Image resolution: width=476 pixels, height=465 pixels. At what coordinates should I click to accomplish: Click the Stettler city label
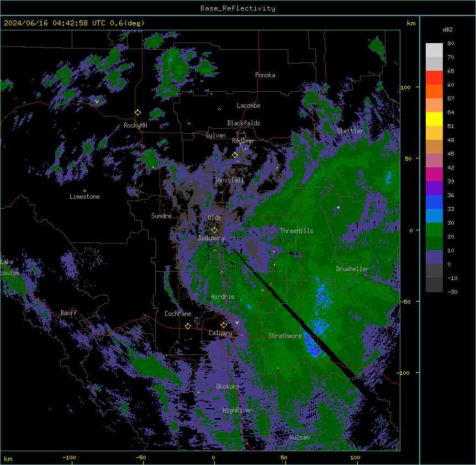click(x=350, y=131)
